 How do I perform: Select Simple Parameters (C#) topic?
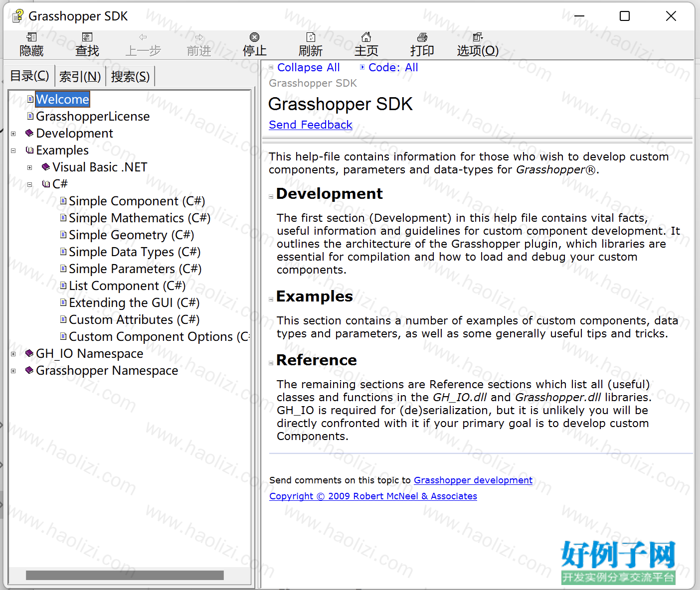[x=135, y=269]
